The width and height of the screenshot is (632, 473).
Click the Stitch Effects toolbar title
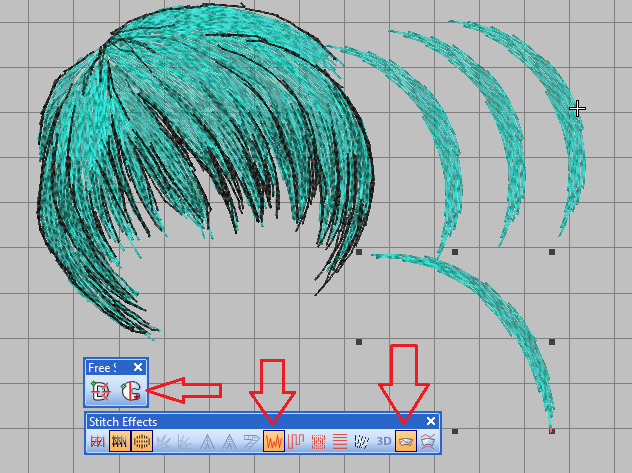123,422
